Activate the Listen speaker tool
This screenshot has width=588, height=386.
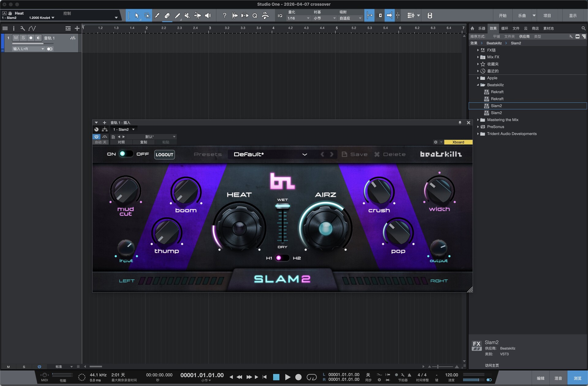pyautogui.click(x=208, y=16)
